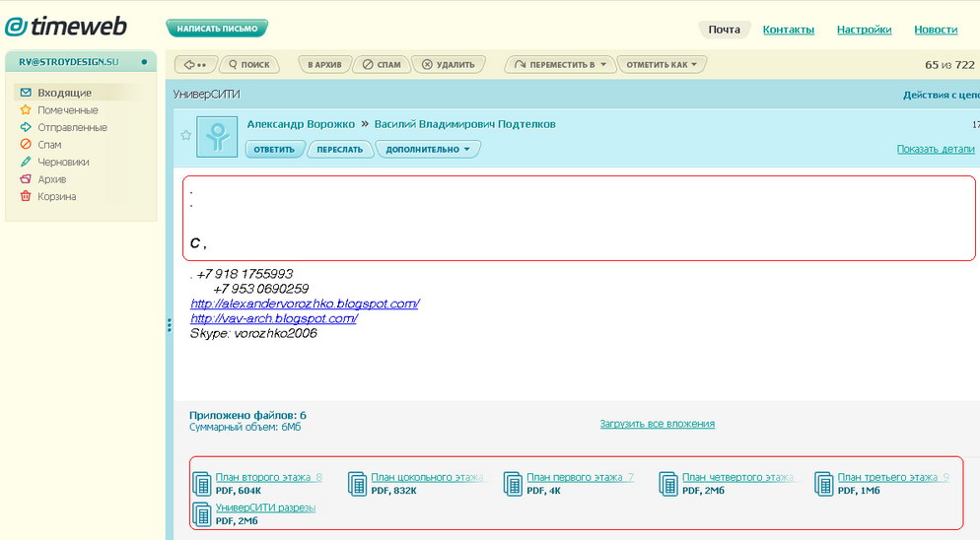The width and height of the screenshot is (980, 540).
Task: Click phone number +7 918 1755993
Action: pyautogui.click(x=245, y=274)
